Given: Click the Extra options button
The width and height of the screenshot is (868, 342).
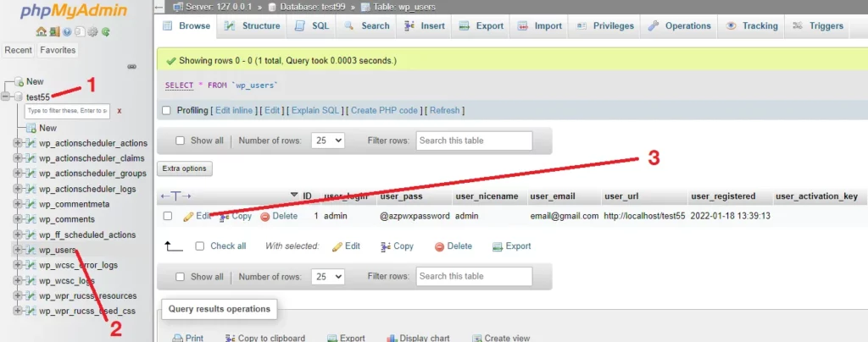Looking at the screenshot, I should 185,168.
